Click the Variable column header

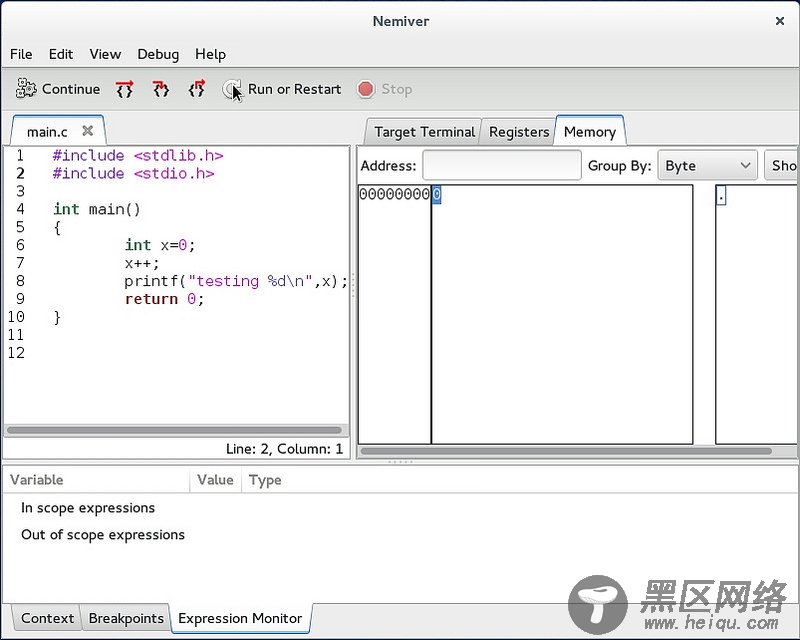pos(96,480)
